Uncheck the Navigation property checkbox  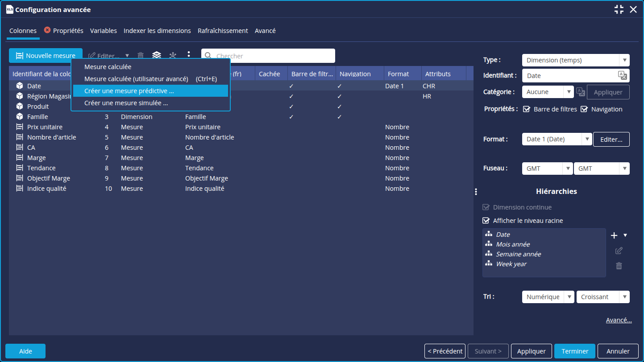584,109
